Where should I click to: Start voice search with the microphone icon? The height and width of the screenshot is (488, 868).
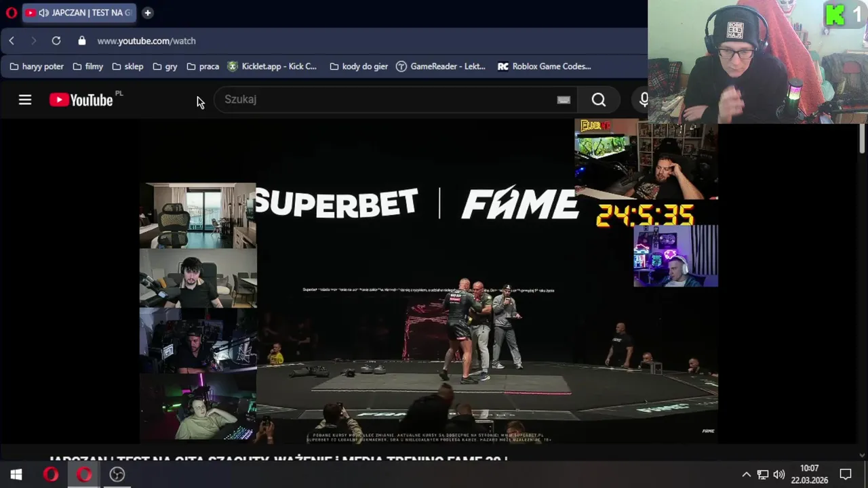(x=642, y=100)
